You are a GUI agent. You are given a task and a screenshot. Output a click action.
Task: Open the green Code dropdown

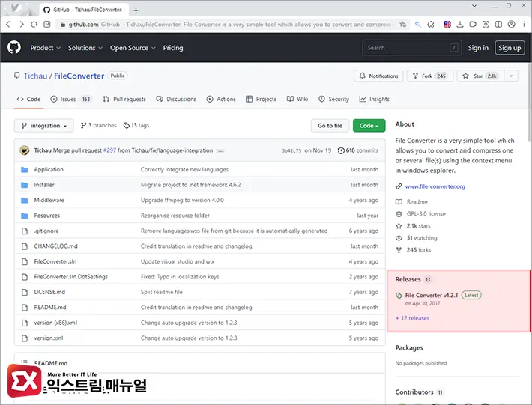(369, 126)
